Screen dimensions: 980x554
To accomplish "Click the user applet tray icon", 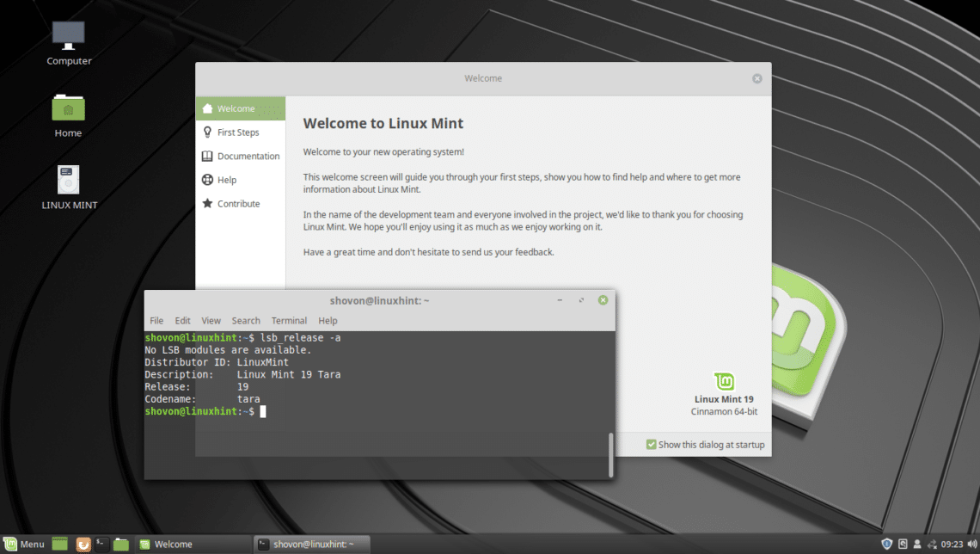I will click(916, 544).
